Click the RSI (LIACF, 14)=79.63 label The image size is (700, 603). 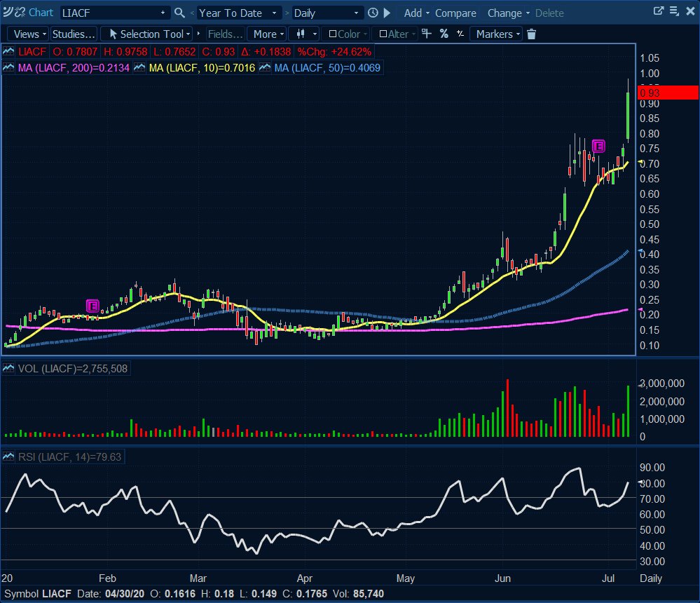point(69,457)
